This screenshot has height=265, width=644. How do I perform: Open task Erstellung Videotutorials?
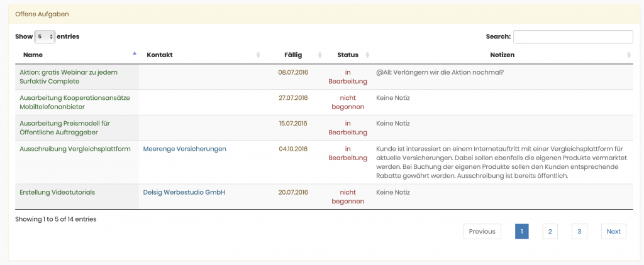57,192
